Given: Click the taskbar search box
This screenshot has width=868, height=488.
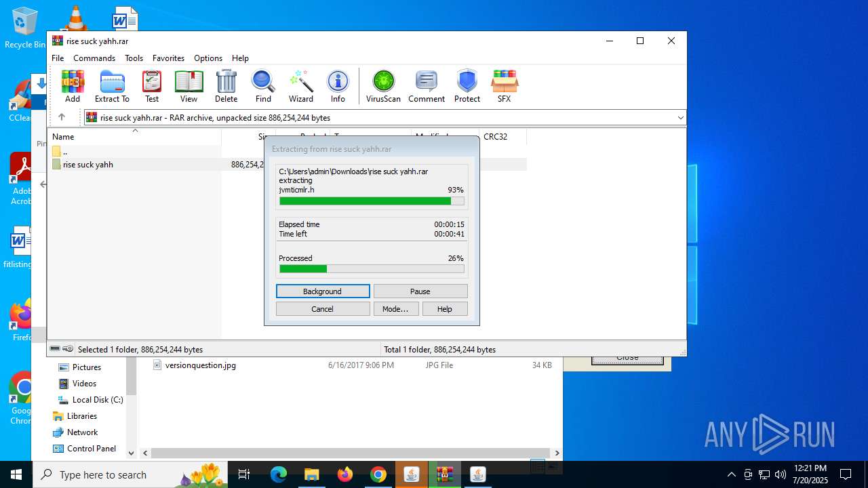Looking at the screenshot, I should click(x=130, y=474).
